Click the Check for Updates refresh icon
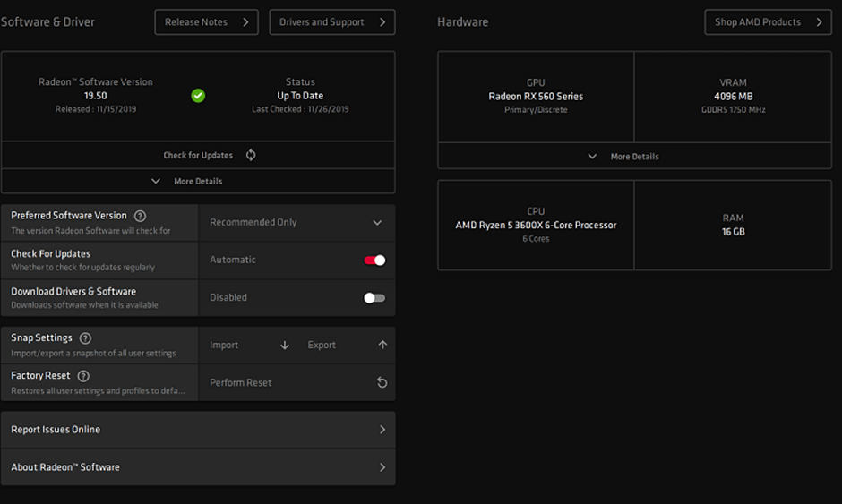The height and width of the screenshot is (504, 842). (x=251, y=155)
